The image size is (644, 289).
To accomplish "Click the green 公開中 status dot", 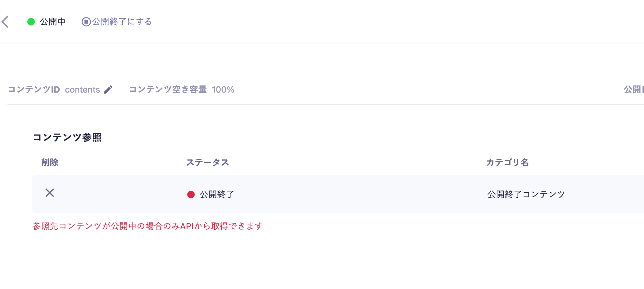I will (31, 22).
